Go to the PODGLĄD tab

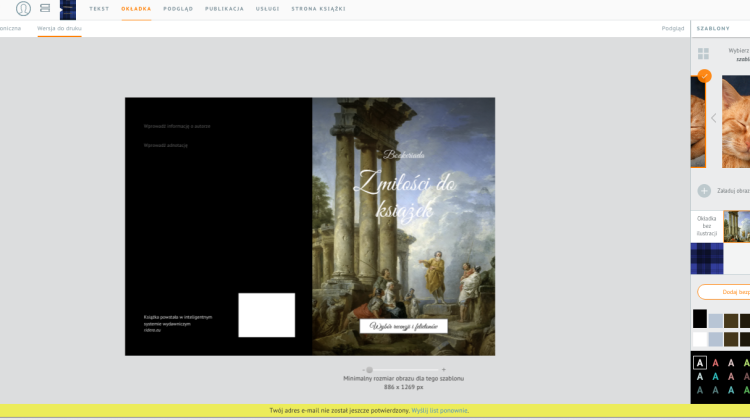point(178,9)
